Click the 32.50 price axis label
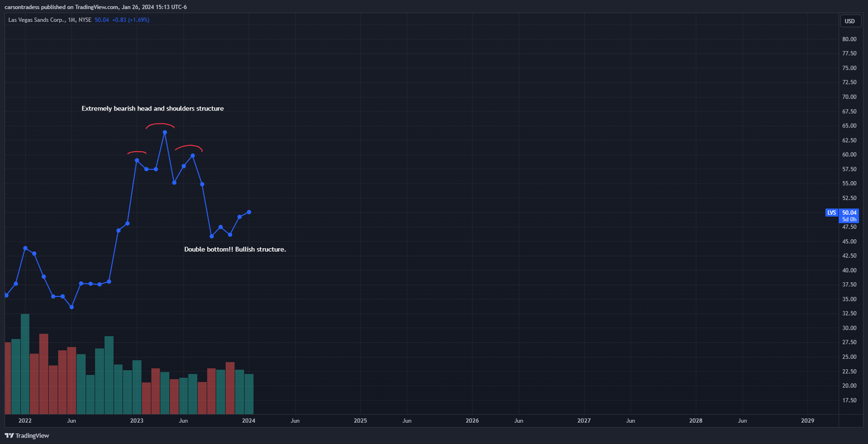 point(849,313)
